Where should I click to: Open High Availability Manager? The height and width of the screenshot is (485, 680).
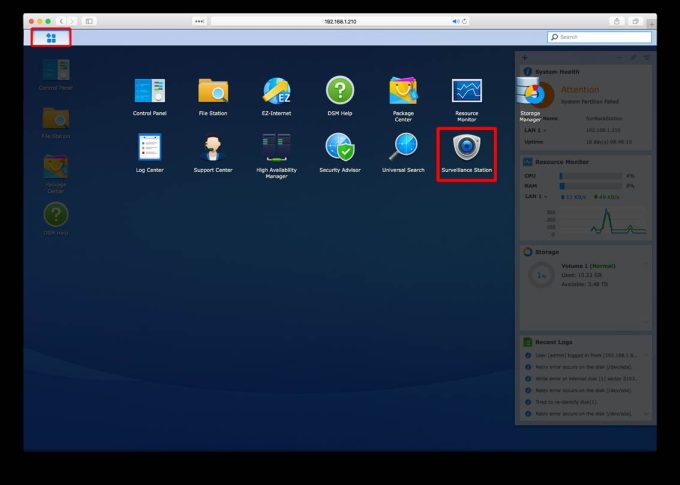pos(276,148)
